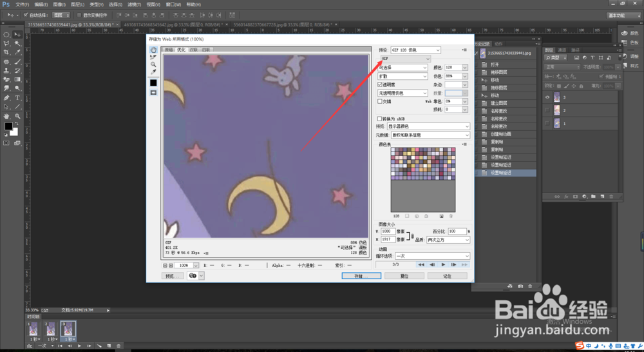Add a layer mask in Layers panel

pyautogui.click(x=575, y=197)
